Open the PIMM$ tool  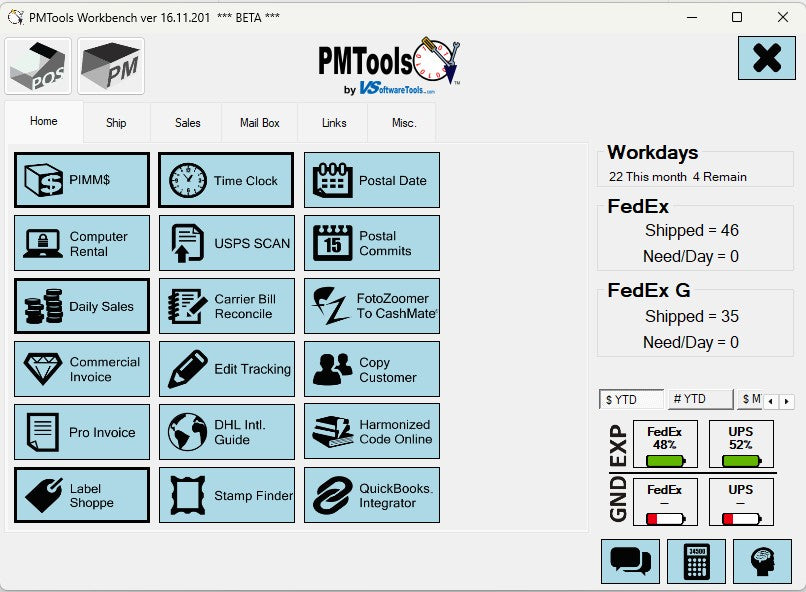82,180
